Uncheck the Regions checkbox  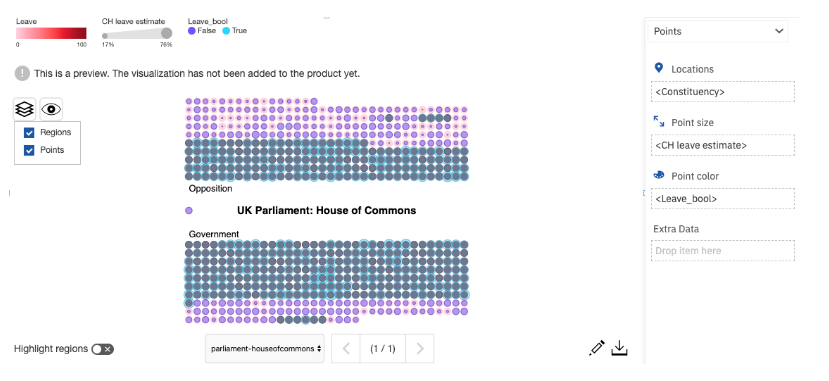tap(30, 133)
